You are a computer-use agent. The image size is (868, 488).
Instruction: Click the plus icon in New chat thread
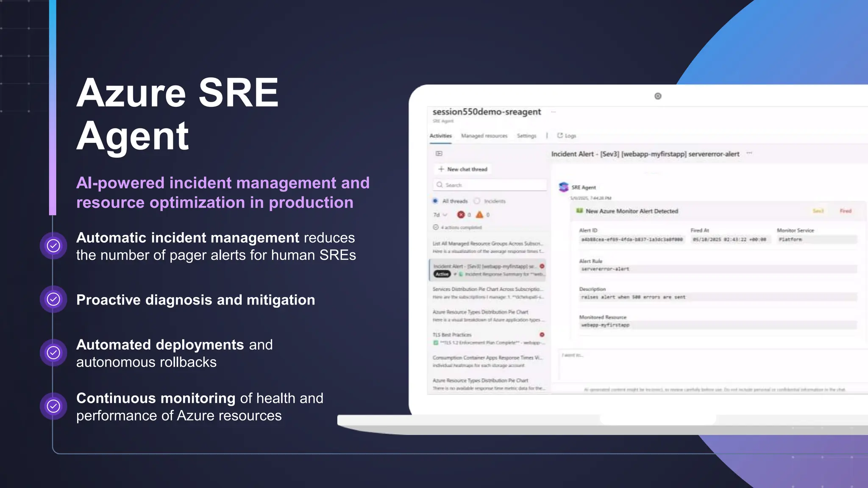pos(441,169)
